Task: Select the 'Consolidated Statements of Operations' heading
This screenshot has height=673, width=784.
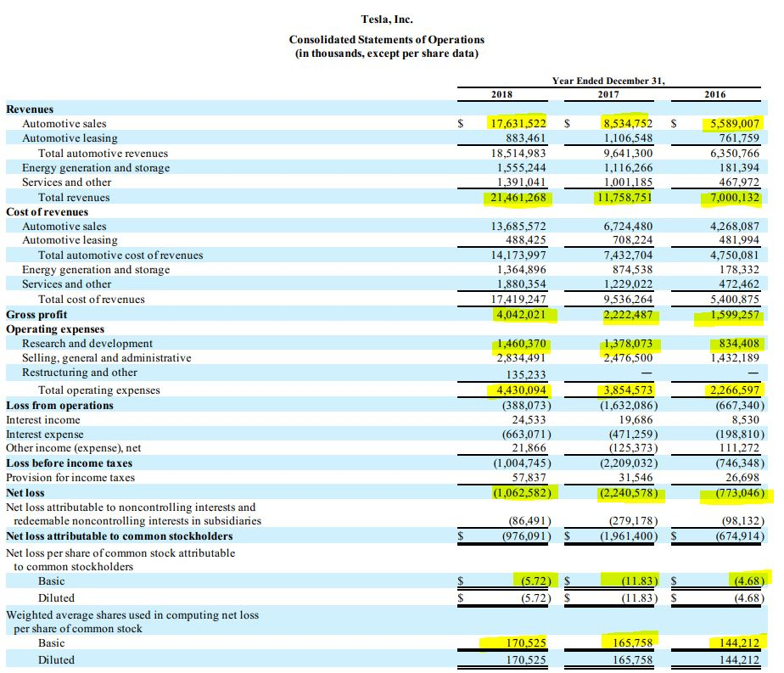Action: pos(386,40)
